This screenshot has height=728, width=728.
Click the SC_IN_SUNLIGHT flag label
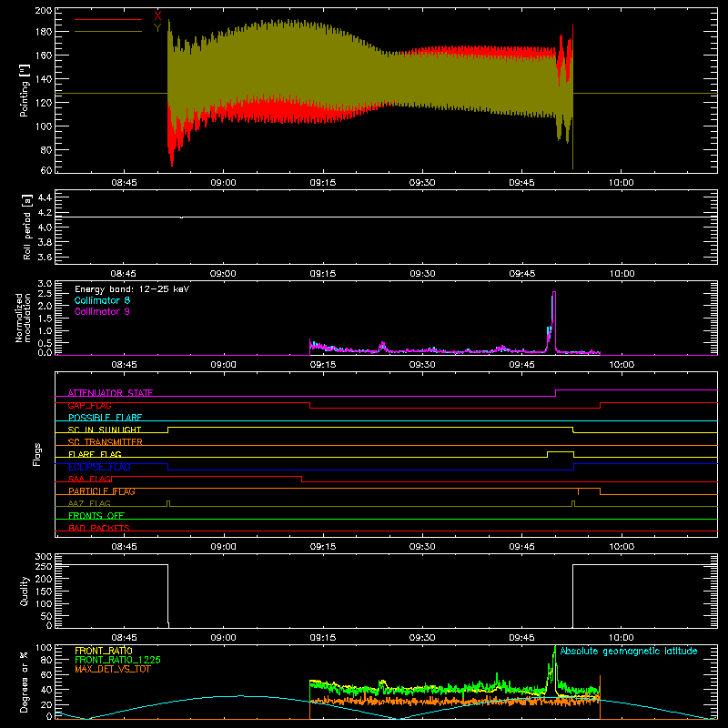point(105,430)
